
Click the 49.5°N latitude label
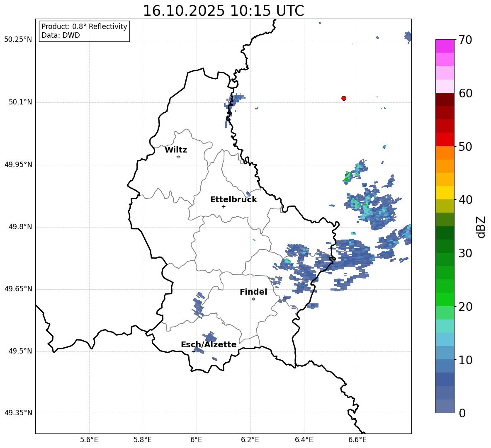point(20,351)
